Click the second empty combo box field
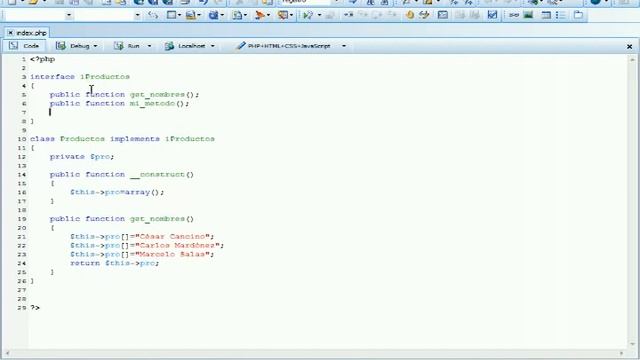Viewport: 640px width, 360px height. click(104, 16)
